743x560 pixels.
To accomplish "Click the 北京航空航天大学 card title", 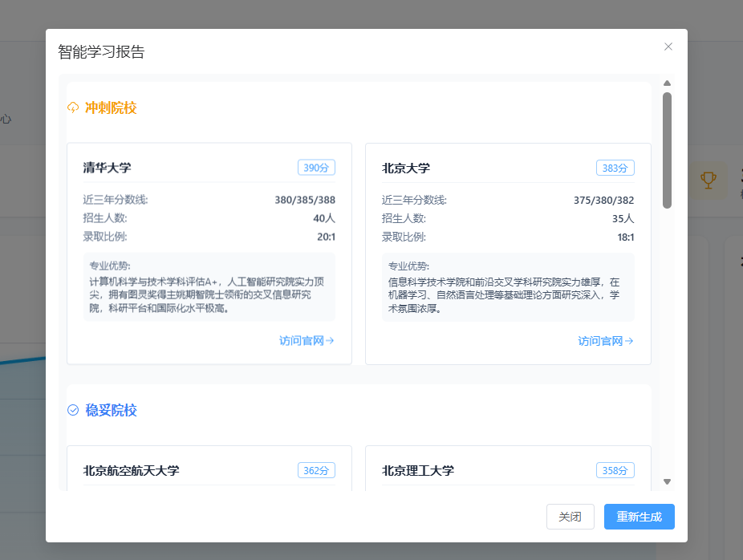I will [x=132, y=470].
